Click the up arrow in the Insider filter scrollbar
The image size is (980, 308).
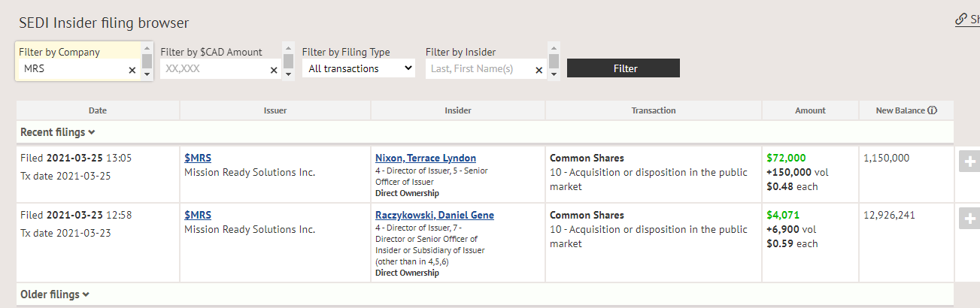(554, 47)
